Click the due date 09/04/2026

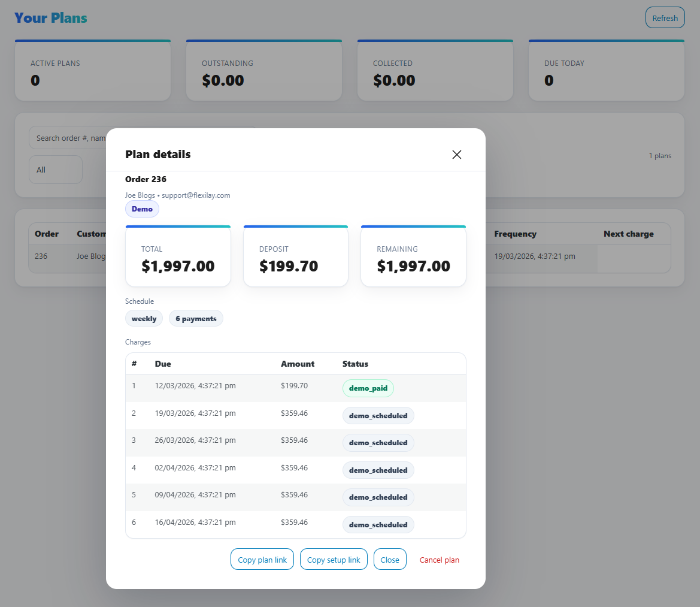point(195,494)
